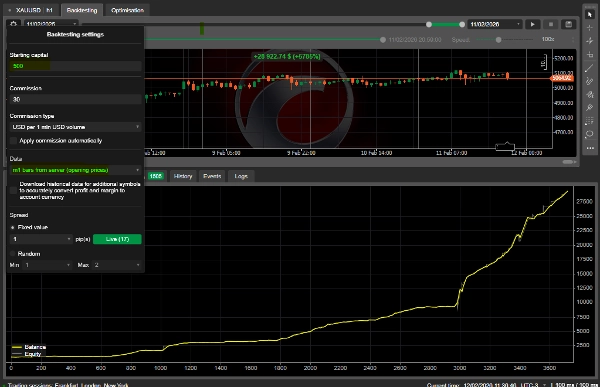
Task: Click the vertical dots options by speed
Action: click(x=573, y=39)
